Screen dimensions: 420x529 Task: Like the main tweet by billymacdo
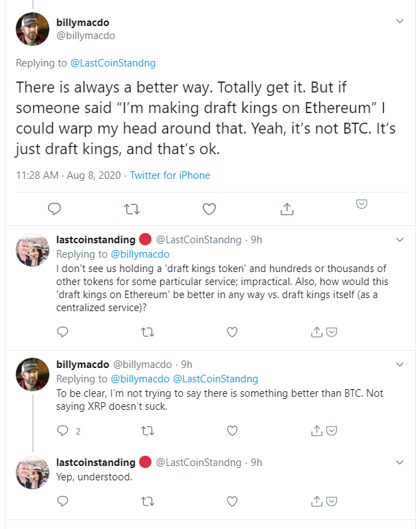click(209, 209)
